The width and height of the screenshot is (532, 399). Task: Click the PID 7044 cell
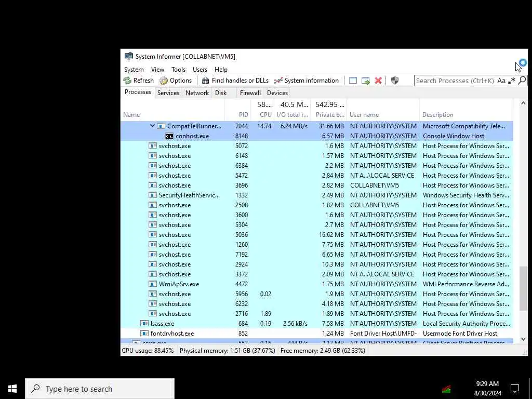[242, 126]
